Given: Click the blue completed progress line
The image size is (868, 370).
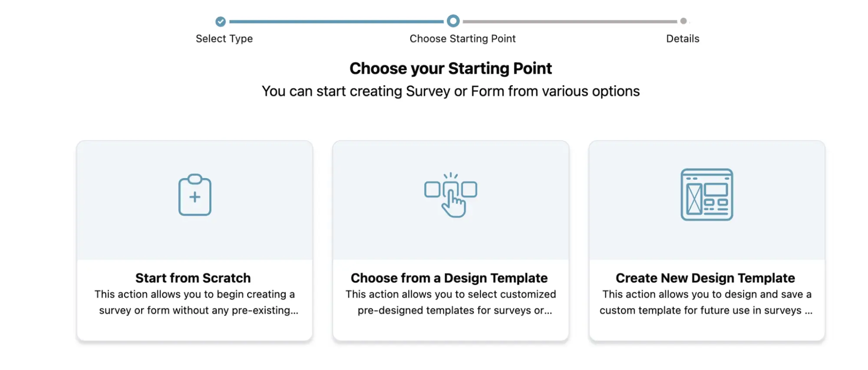Looking at the screenshot, I should click(x=337, y=21).
